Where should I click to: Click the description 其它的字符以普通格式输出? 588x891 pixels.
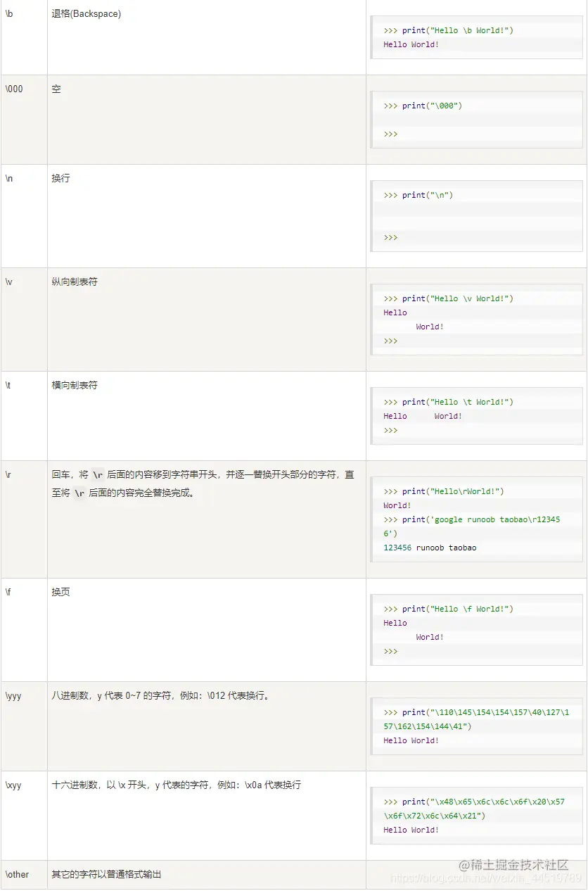tap(106, 875)
